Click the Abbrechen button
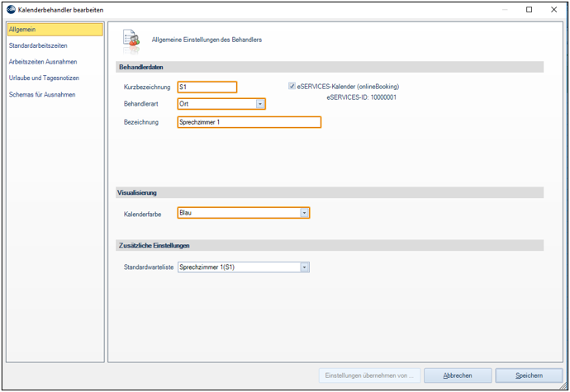Screen dimensions: 570x392 pyautogui.click(x=458, y=375)
